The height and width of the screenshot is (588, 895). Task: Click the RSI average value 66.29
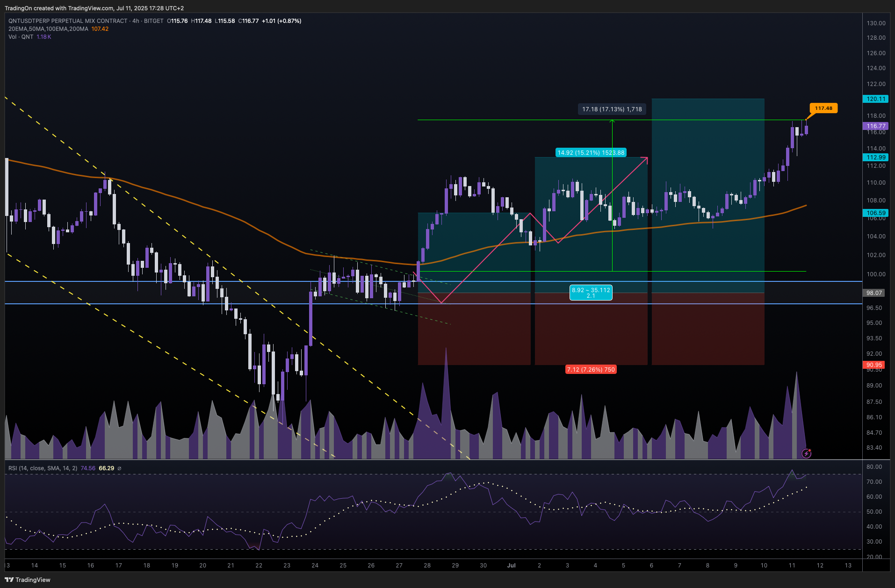click(107, 468)
